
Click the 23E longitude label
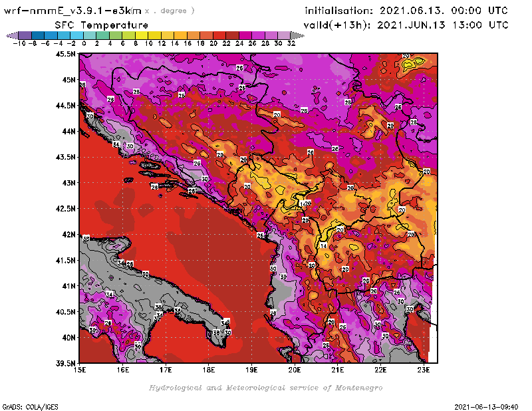pyautogui.click(x=424, y=370)
